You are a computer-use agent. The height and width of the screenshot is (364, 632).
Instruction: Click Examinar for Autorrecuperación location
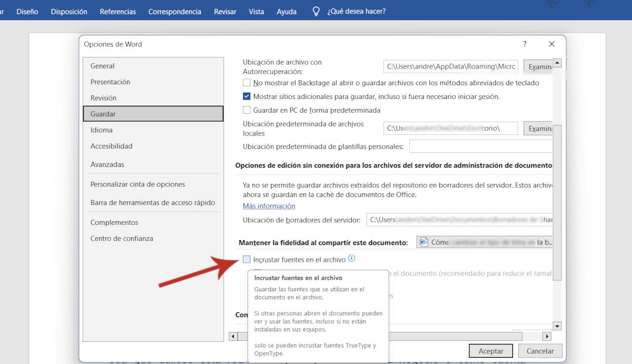[x=538, y=66]
